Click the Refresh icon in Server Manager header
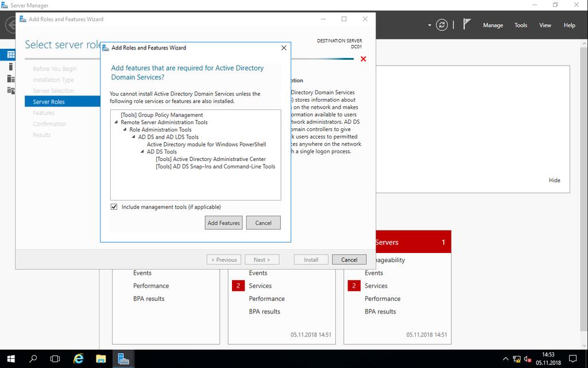The image size is (588, 368). pos(442,25)
